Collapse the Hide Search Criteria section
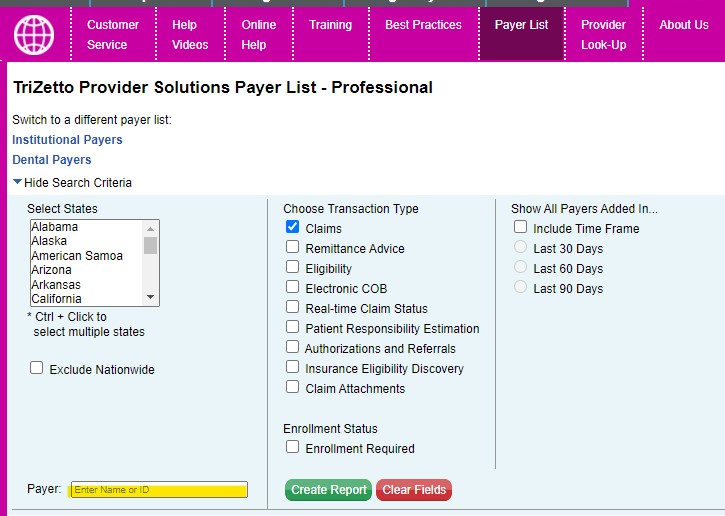Screen dimensions: 725x516 click(73, 183)
